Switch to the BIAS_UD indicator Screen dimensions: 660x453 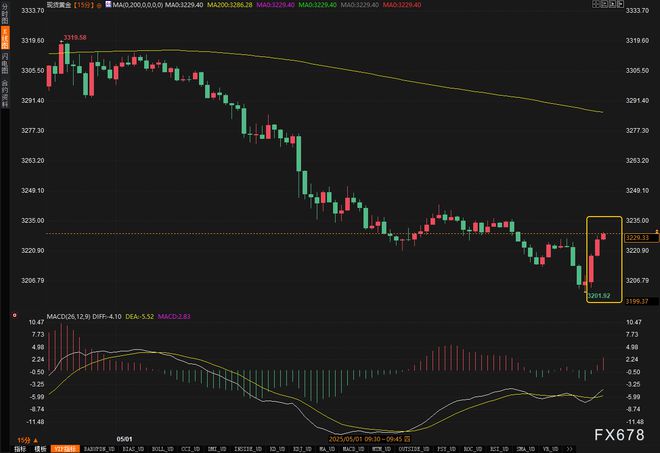click(133, 449)
